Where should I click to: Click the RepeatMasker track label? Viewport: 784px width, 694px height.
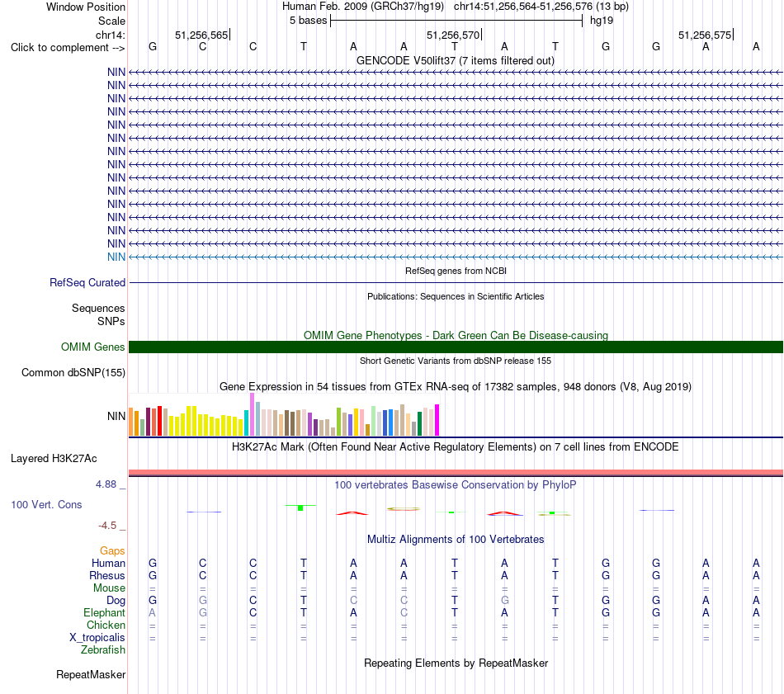coord(91,675)
